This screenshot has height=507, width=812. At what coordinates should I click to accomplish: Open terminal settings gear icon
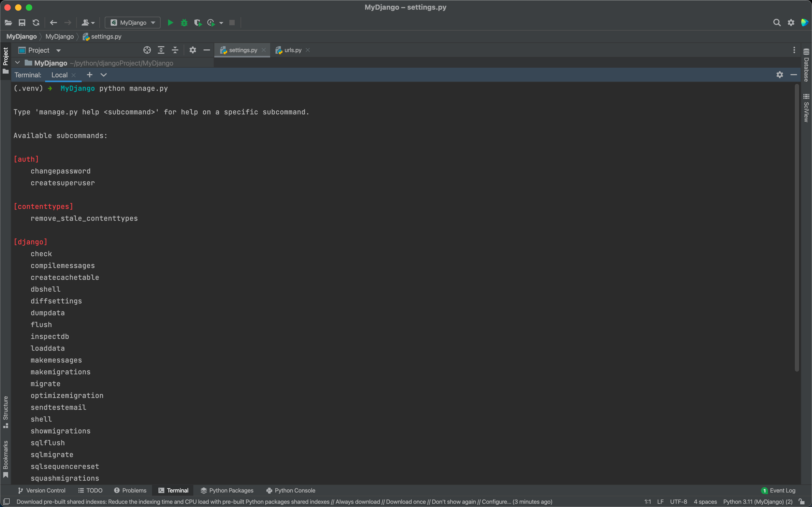click(780, 75)
